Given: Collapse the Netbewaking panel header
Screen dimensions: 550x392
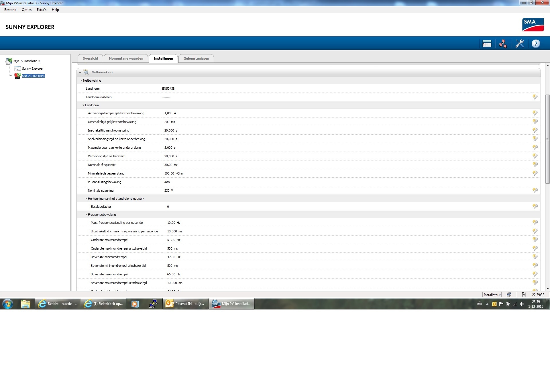Looking at the screenshot, I should coord(80,72).
